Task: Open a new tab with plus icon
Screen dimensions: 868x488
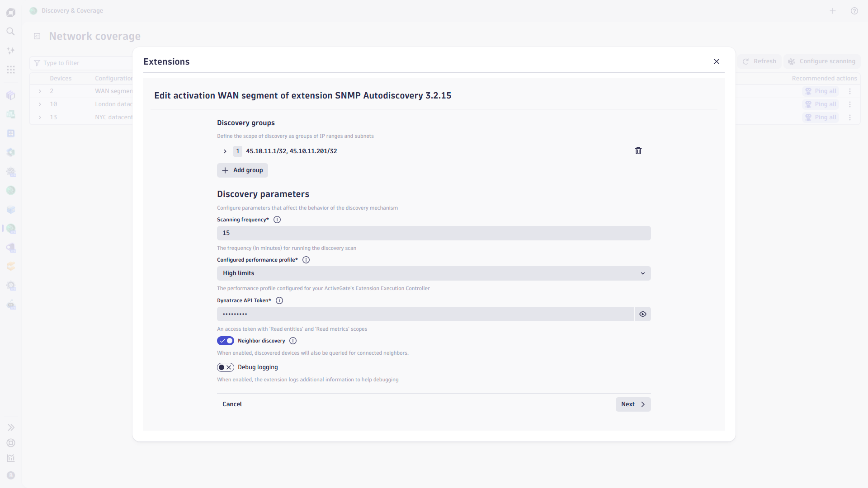Action: tap(833, 11)
